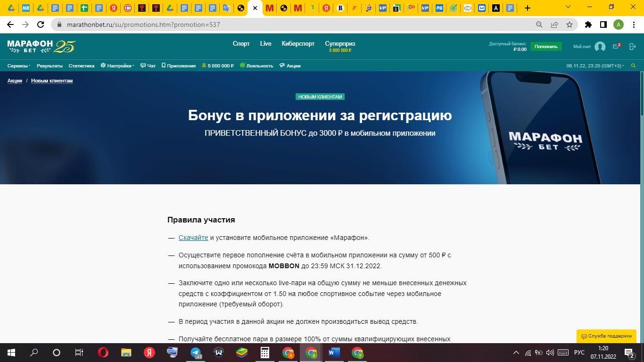This screenshot has width=644, height=362.
Task: Open the Мой счет account link
Action: [582, 47]
